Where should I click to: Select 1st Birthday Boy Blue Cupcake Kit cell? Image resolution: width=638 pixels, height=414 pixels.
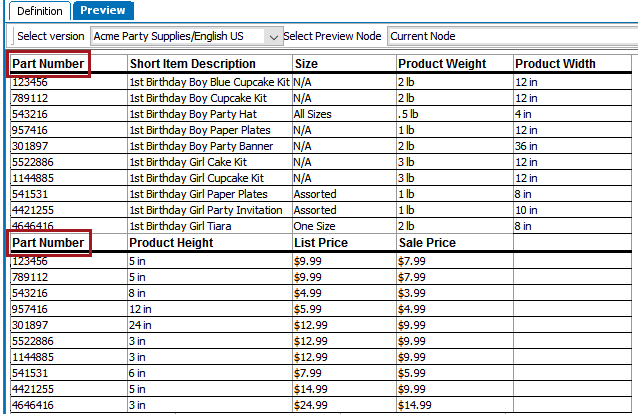pyautogui.click(x=210, y=82)
